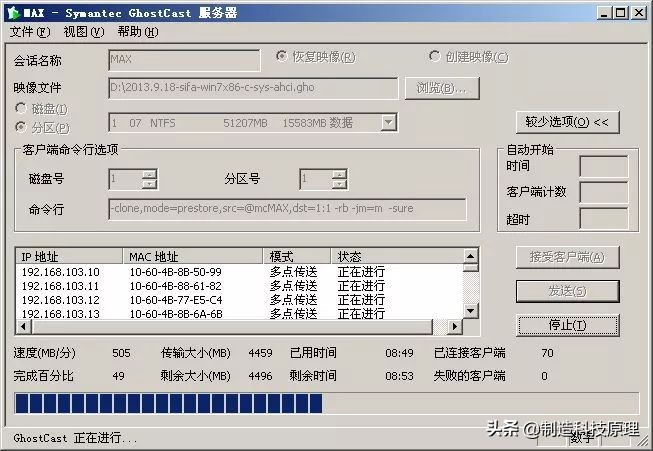Click the 速度(MB/分) value 505
The height and width of the screenshot is (451, 653).
coord(121,353)
